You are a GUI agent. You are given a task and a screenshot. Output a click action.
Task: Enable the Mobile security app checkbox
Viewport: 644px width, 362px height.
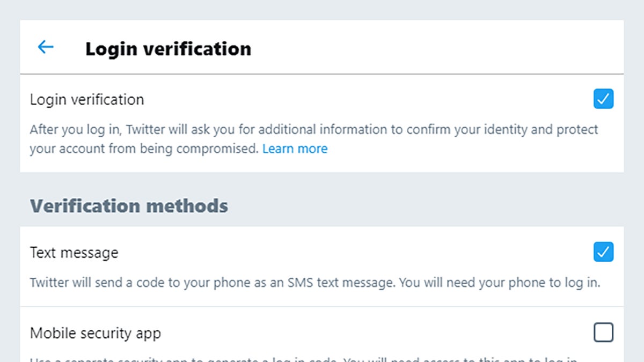603,333
